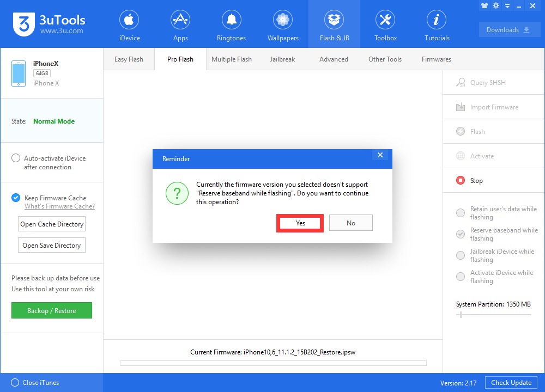Click the iPhoneX device name
Viewport: 545px width, 392px height.
46,64
